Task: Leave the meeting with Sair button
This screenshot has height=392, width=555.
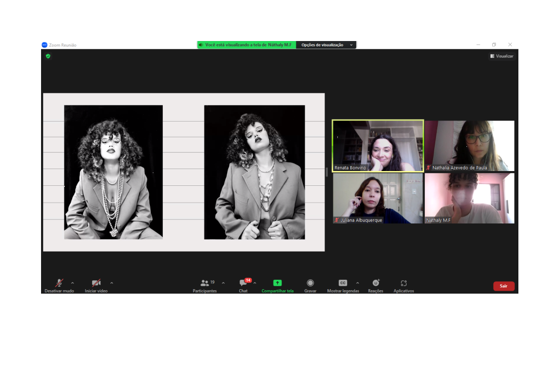Action: (x=504, y=286)
